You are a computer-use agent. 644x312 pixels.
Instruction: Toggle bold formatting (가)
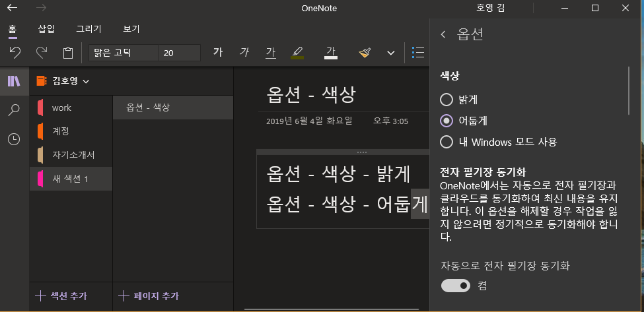[218, 53]
